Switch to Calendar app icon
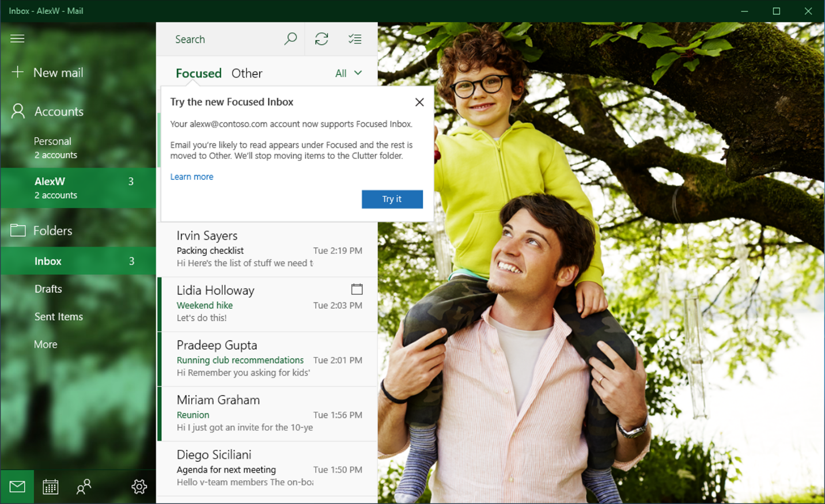Viewport: 825px width, 504px height. click(x=51, y=487)
